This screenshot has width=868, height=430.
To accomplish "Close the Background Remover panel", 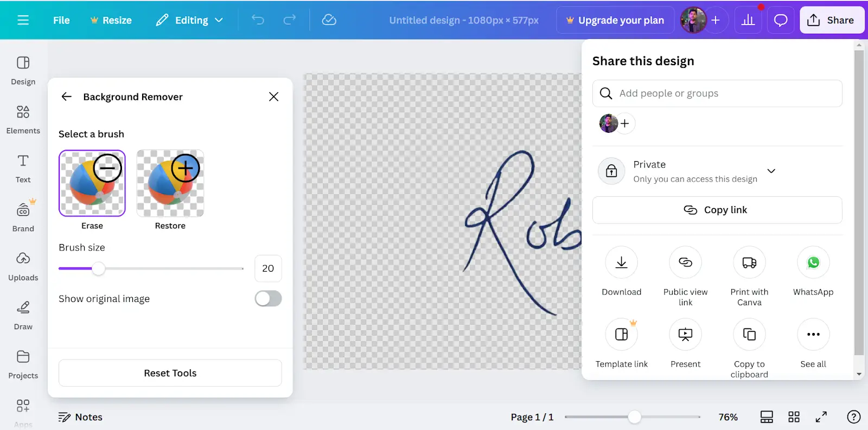I will [273, 97].
